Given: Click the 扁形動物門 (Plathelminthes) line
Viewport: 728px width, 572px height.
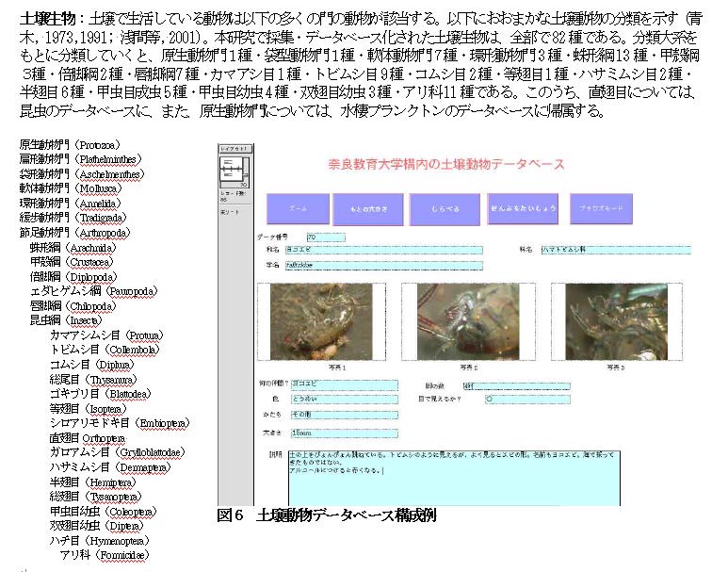Looking at the screenshot, I should [80, 159].
